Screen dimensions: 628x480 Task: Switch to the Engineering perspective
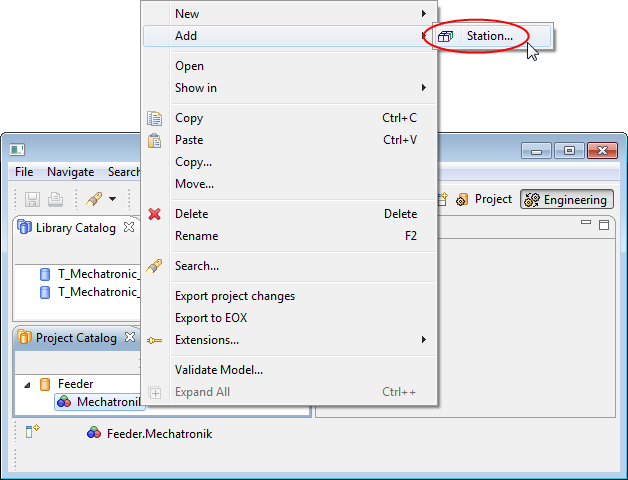[x=567, y=200]
